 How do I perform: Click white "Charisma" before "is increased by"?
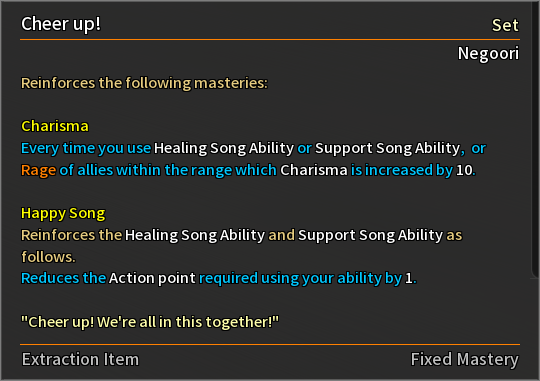(313, 170)
